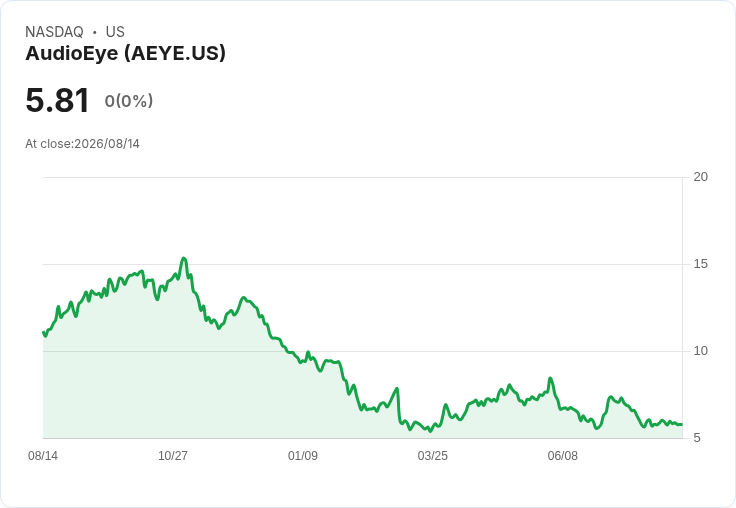Click the 0(0%) price change text

pyautogui.click(x=129, y=101)
